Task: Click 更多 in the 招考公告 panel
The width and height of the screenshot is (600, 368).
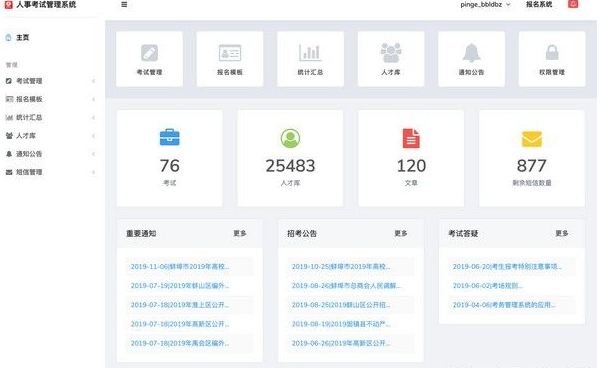Action: tap(401, 233)
